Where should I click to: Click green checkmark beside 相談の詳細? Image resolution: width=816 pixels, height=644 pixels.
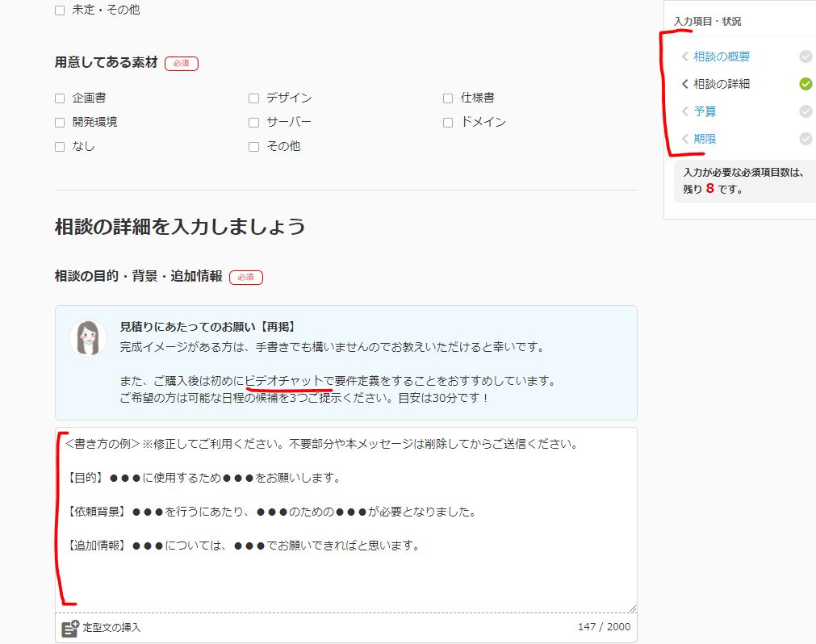806,84
